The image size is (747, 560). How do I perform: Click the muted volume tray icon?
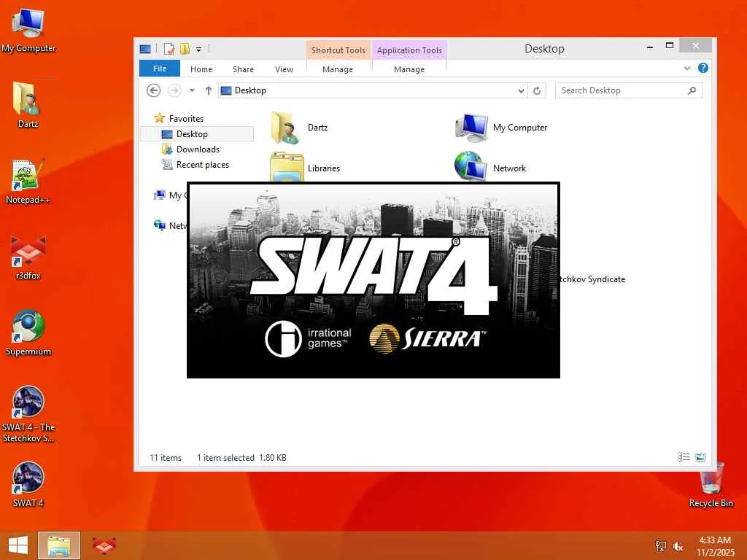point(678,546)
